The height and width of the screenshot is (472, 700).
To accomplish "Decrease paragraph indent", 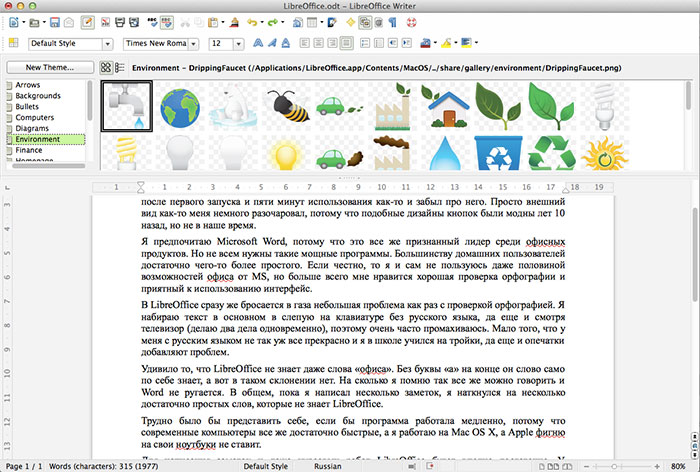I will [392, 43].
